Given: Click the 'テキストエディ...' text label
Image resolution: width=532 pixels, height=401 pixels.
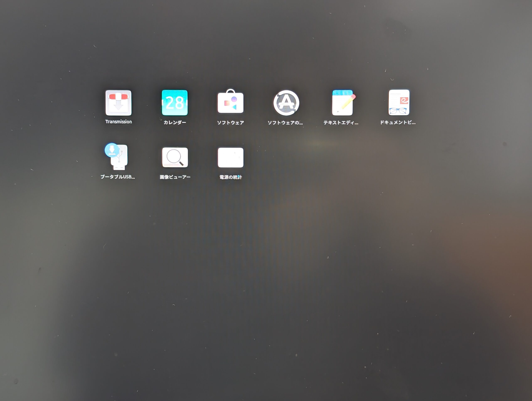Looking at the screenshot, I should point(341,123).
